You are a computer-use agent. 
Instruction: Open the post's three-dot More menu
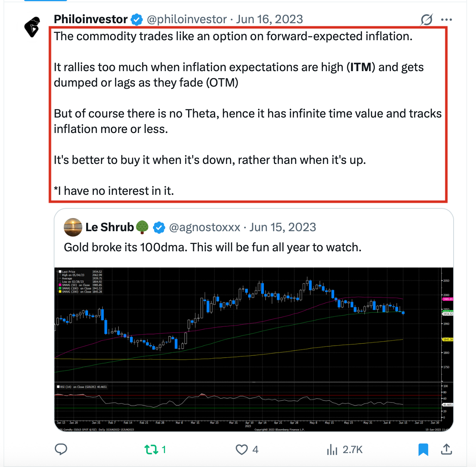[x=446, y=19]
